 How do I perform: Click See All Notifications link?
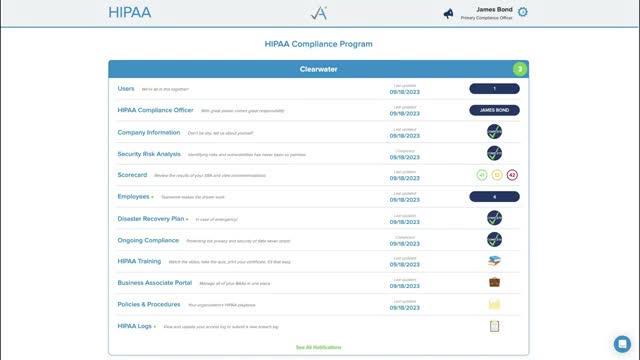tap(318, 347)
